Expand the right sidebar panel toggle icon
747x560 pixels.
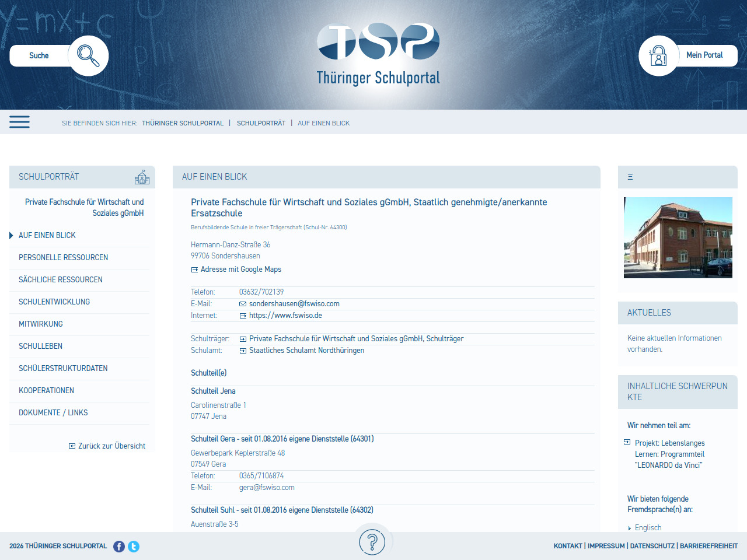click(x=630, y=177)
